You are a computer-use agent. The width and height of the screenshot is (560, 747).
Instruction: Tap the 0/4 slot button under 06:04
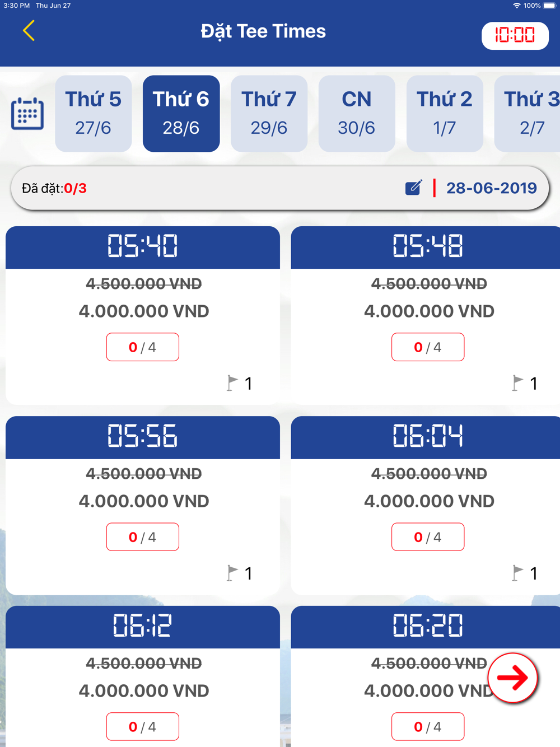(x=428, y=537)
